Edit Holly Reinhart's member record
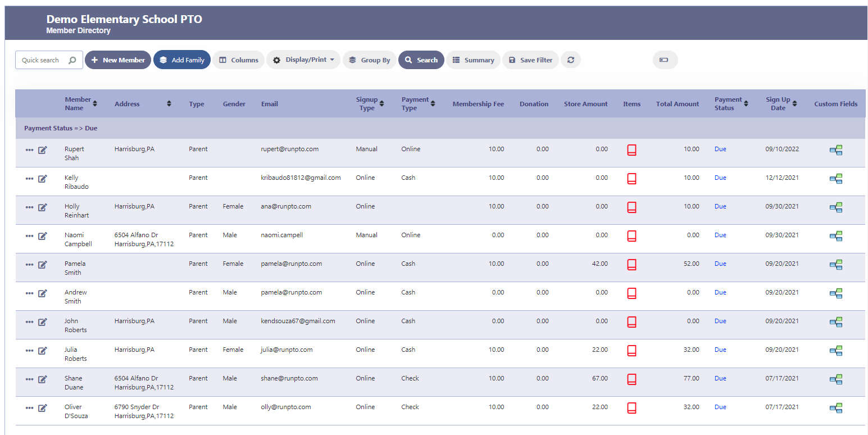 (43, 207)
